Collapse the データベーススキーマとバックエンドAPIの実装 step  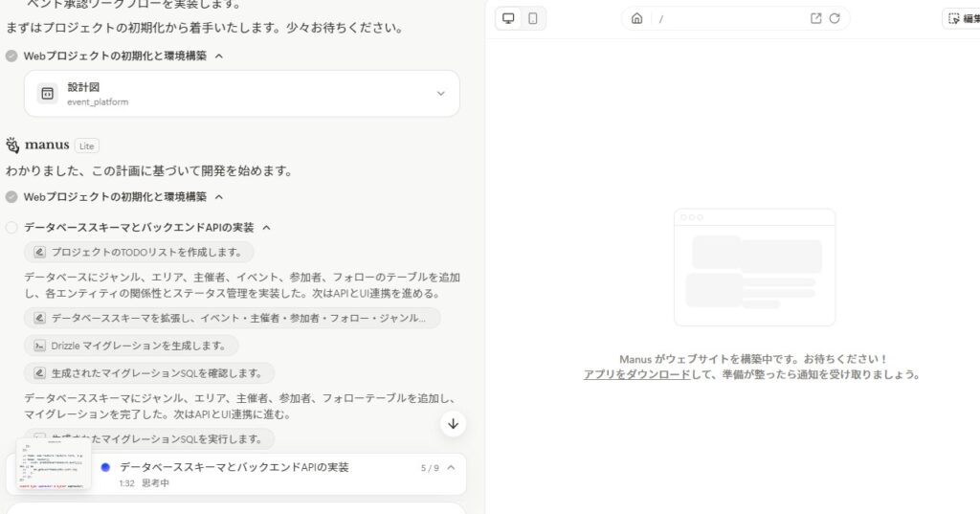267,228
